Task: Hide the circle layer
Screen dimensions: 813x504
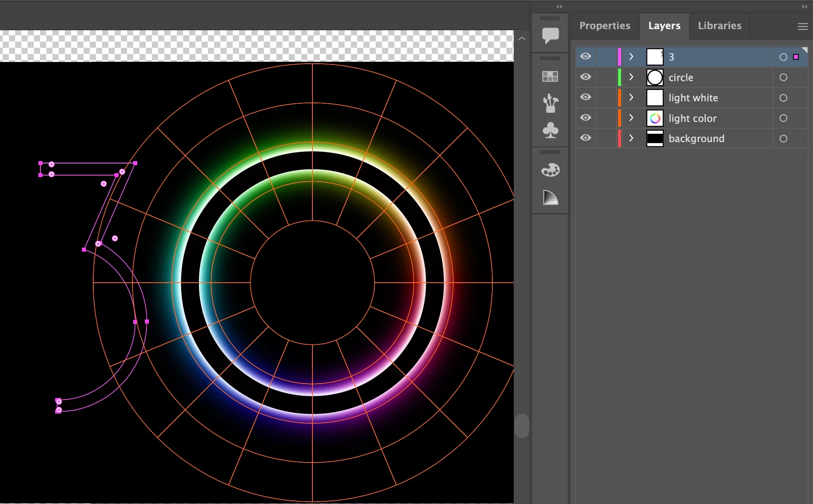Action: (x=586, y=77)
